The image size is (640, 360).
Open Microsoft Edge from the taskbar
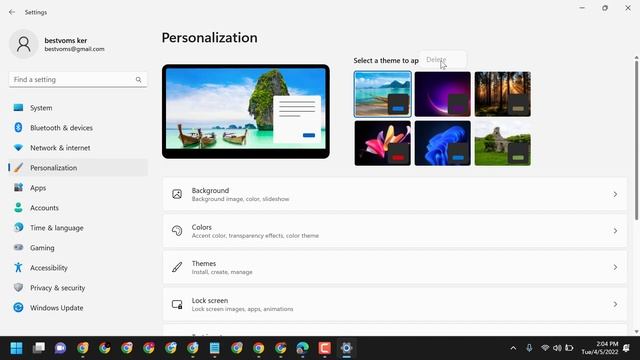coord(302,348)
